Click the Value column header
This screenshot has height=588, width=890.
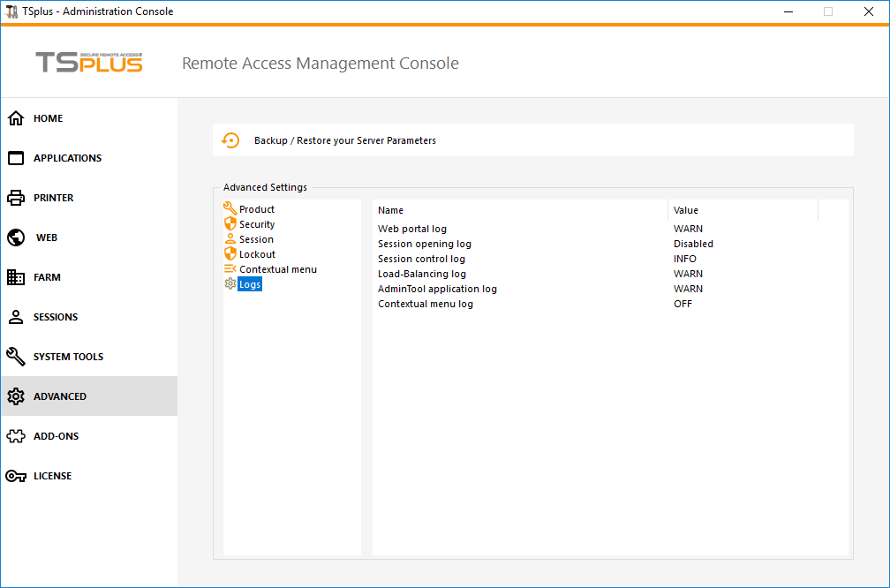(x=686, y=210)
